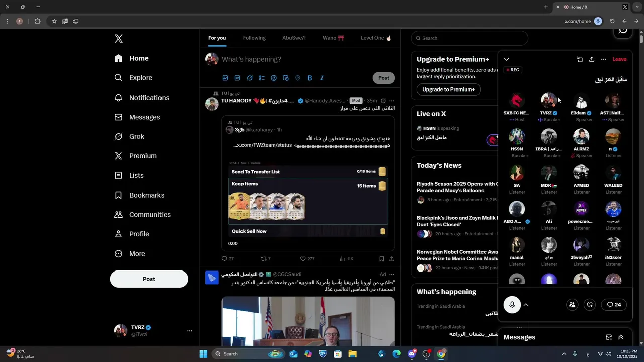Image resolution: width=644 pixels, height=362 pixels.
Task: Add a poll to the new post
Action: (262, 78)
